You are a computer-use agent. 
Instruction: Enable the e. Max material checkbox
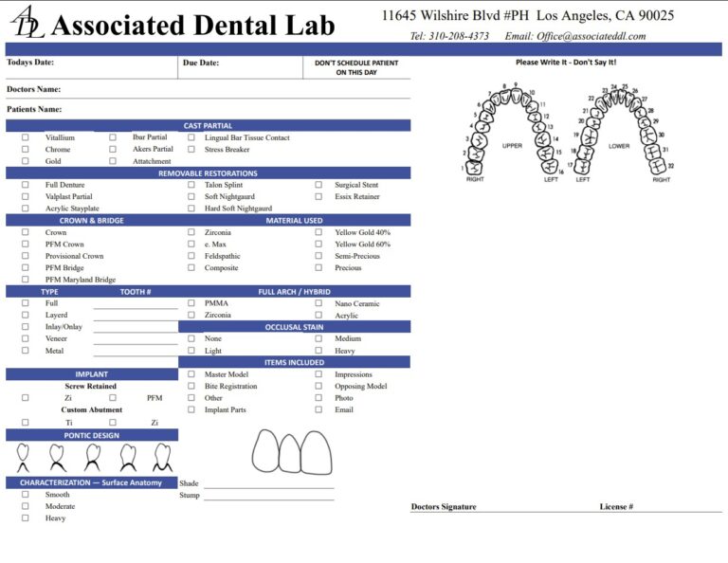(x=191, y=245)
